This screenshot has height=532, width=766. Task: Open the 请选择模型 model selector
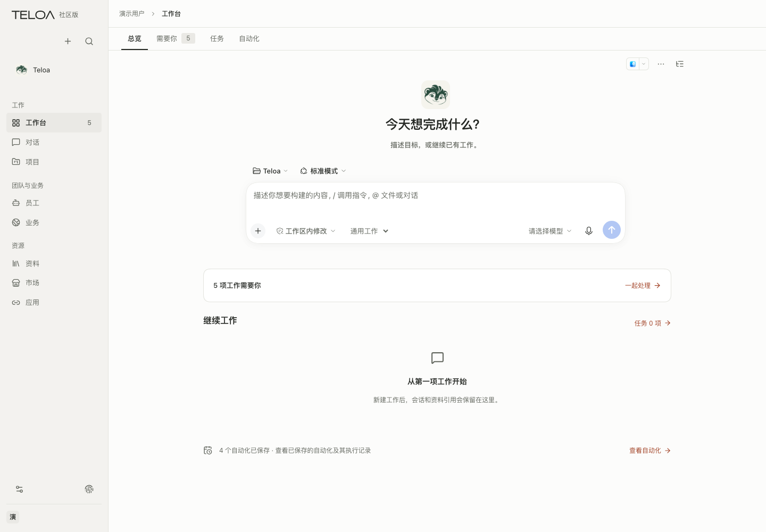[x=550, y=231]
